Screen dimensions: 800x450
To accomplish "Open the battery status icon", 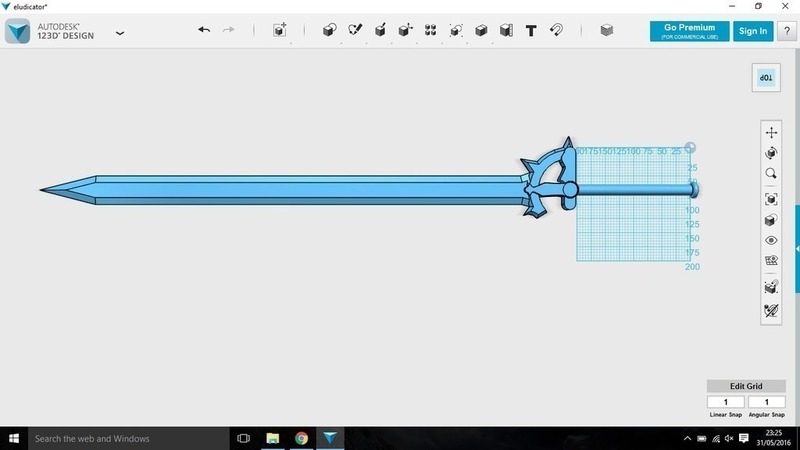I will click(702, 439).
